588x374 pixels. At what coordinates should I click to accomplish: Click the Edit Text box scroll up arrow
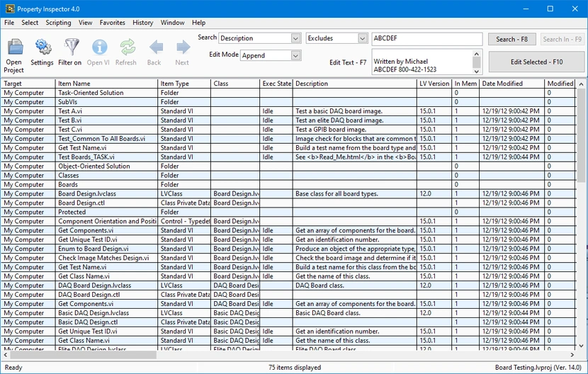[477, 54]
